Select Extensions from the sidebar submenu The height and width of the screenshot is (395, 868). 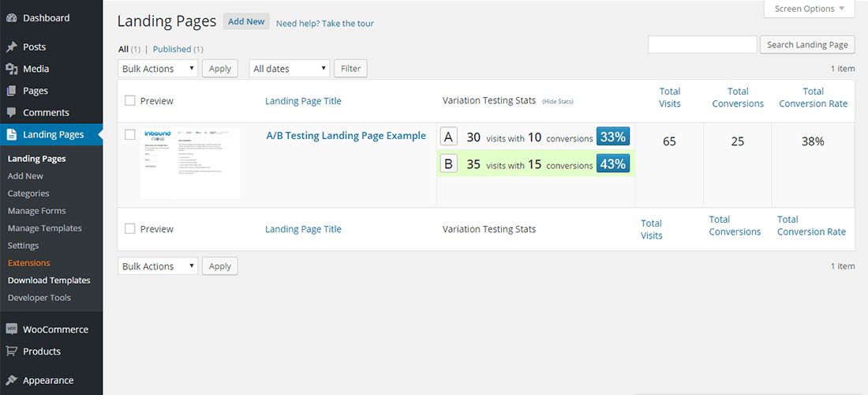[x=28, y=263]
